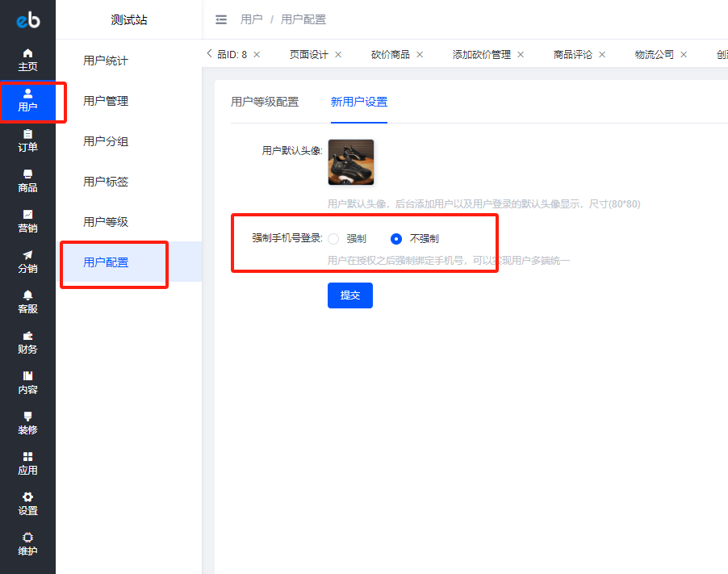Click the default user avatar thumbnail
This screenshot has height=574, width=728.
click(x=350, y=162)
